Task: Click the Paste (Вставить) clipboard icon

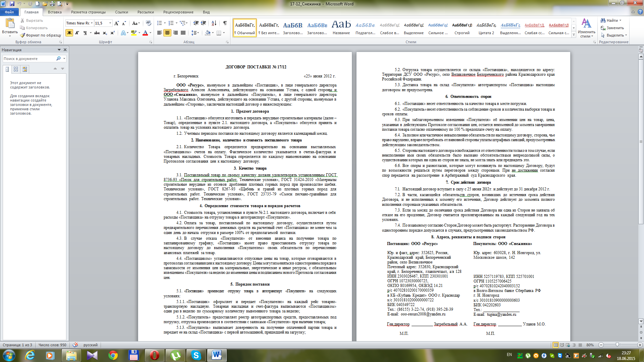Action: click(10, 23)
